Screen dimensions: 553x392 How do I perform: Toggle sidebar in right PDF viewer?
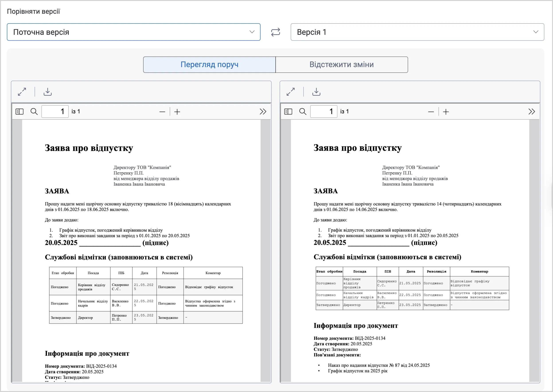(288, 112)
